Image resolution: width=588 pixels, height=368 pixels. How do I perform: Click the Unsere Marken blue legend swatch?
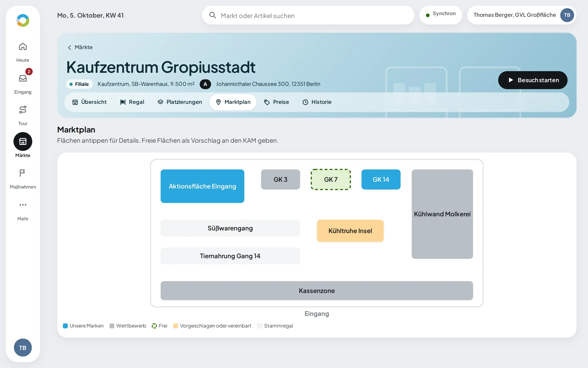pyautogui.click(x=65, y=326)
